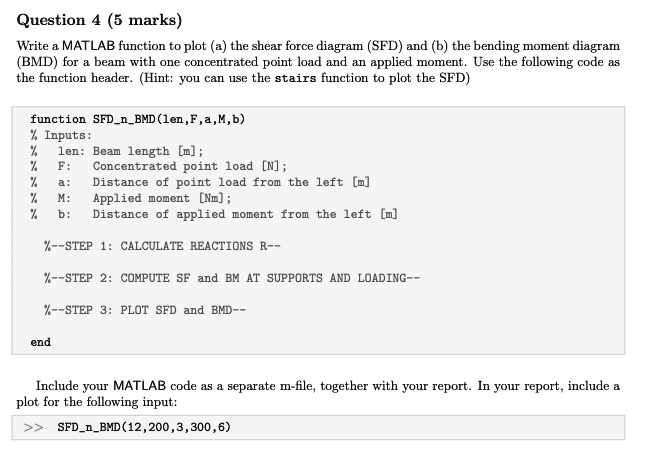The image size is (645, 452).
Task: Click the 'STEP 3: PLOT SFD and BMD' line
Action: (145, 310)
